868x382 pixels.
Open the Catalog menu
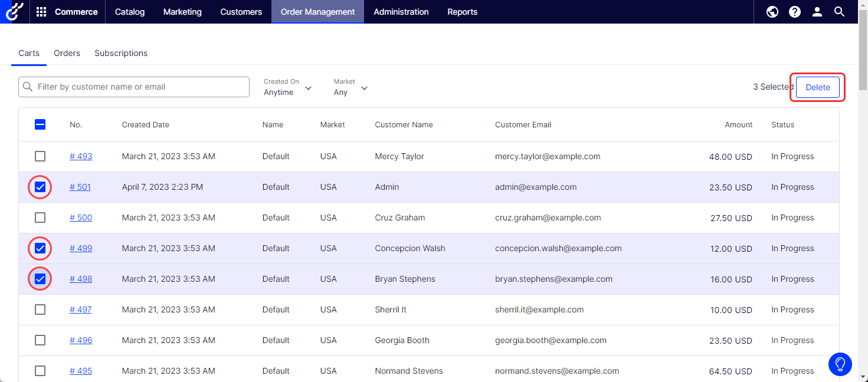tap(130, 12)
